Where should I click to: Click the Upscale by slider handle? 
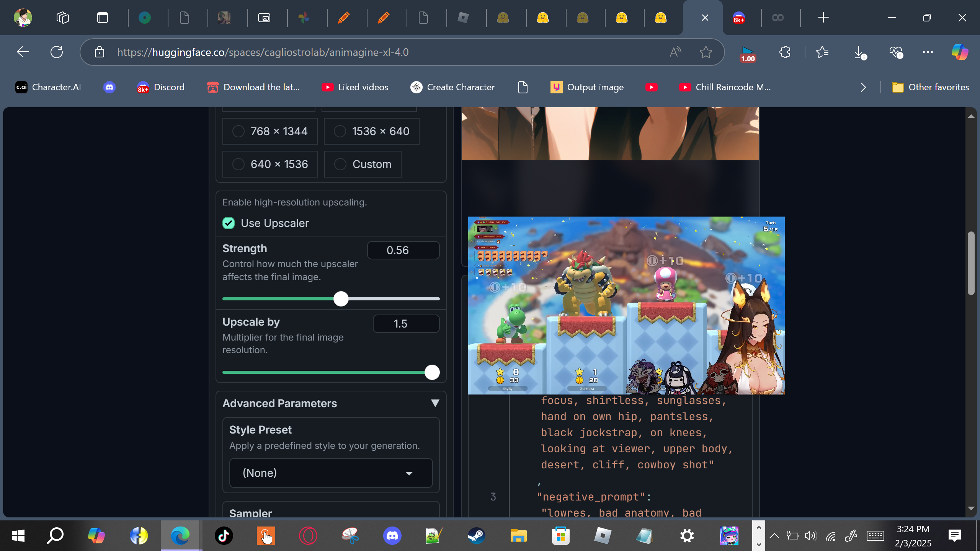pyautogui.click(x=432, y=372)
